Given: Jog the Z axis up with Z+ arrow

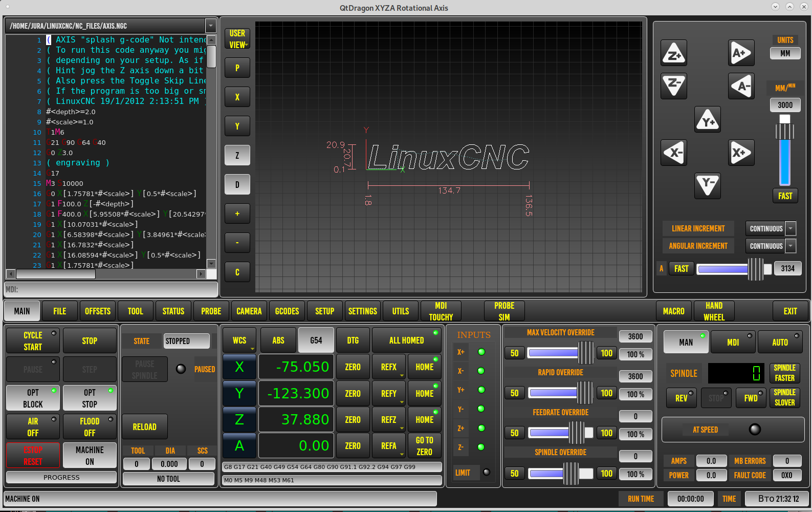Looking at the screenshot, I should tap(674, 53).
